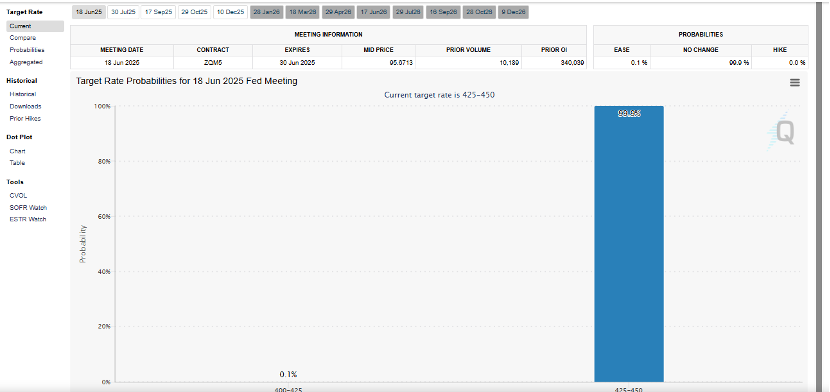830x392 pixels.
Task: Click the EXPIRES column header
Action: pyautogui.click(x=297, y=50)
